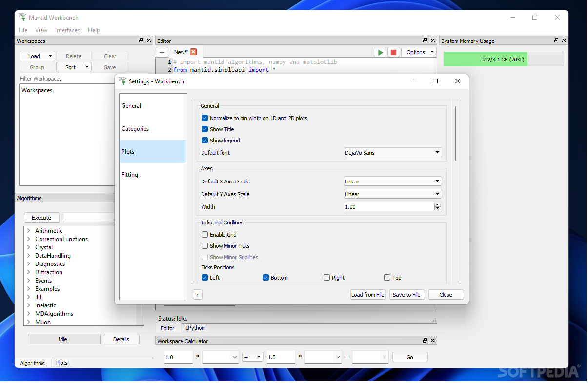Expand Diffraction algorithm category
This screenshot has height=385, width=588.
coord(29,272)
